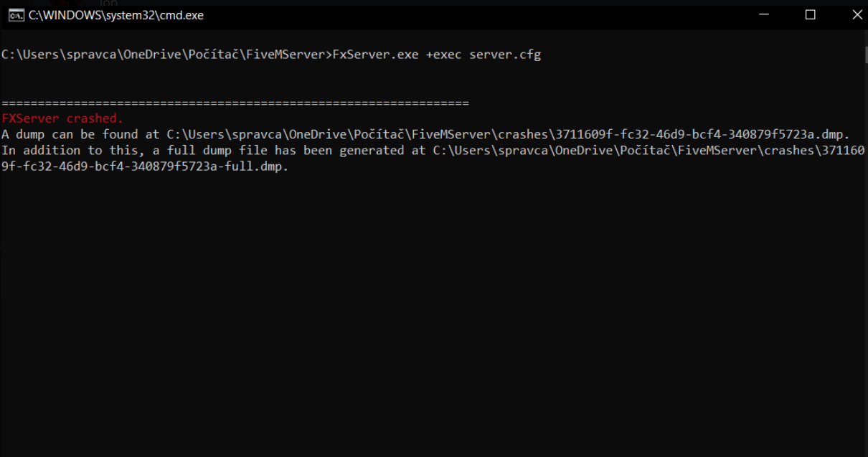Click the minimize button

(x=763, y=14)
